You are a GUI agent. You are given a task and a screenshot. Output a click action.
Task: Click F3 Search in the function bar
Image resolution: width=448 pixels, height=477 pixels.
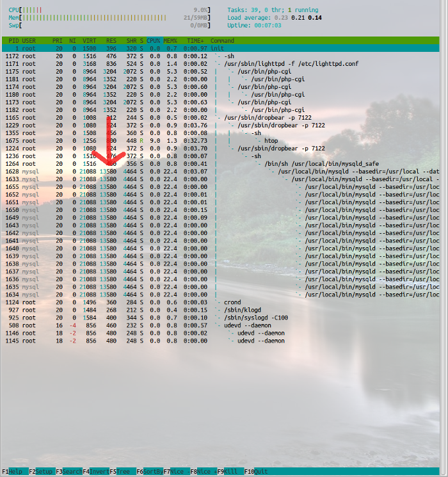click(x=68, y=472)
